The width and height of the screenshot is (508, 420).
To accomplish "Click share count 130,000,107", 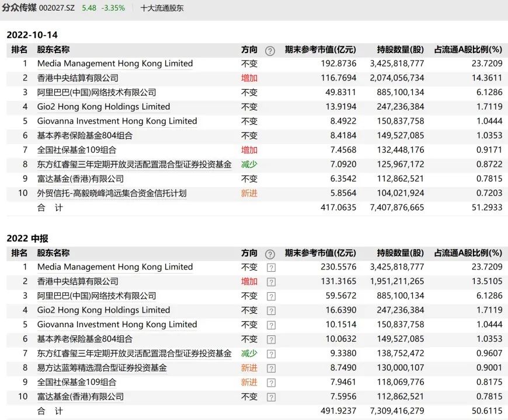I will point(401,367).
